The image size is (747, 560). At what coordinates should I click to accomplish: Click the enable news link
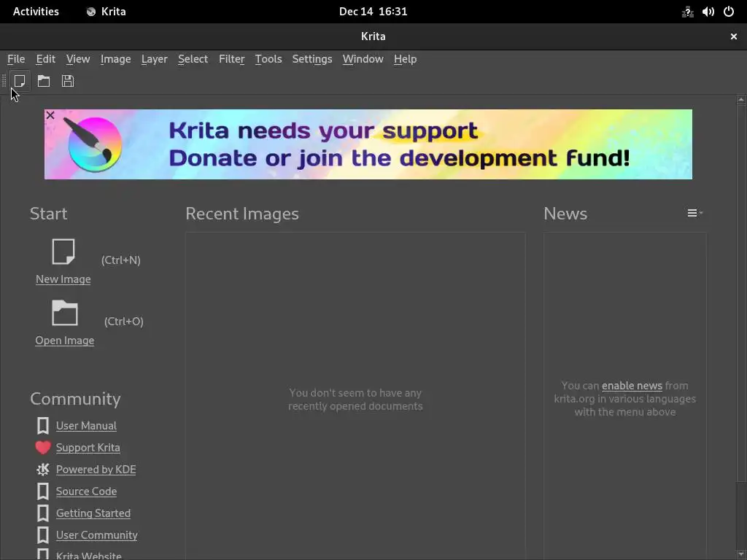coord(632,386)
